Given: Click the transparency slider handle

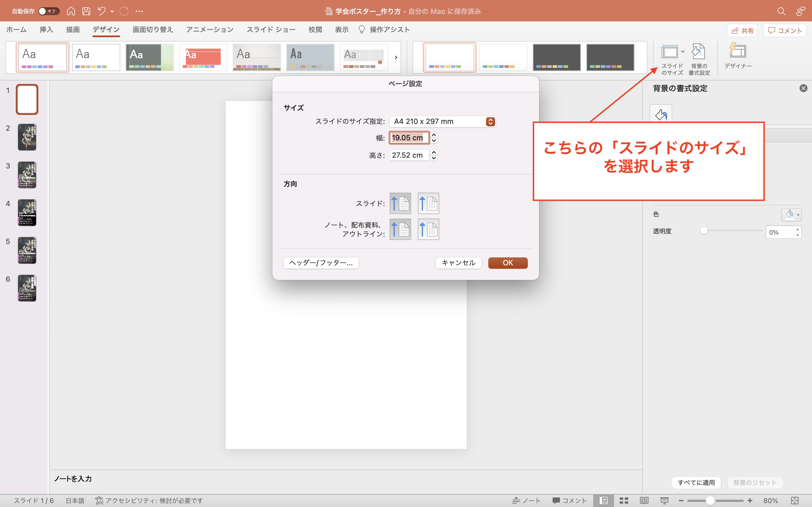Looking at the screenshot, I should coord(704,231).
